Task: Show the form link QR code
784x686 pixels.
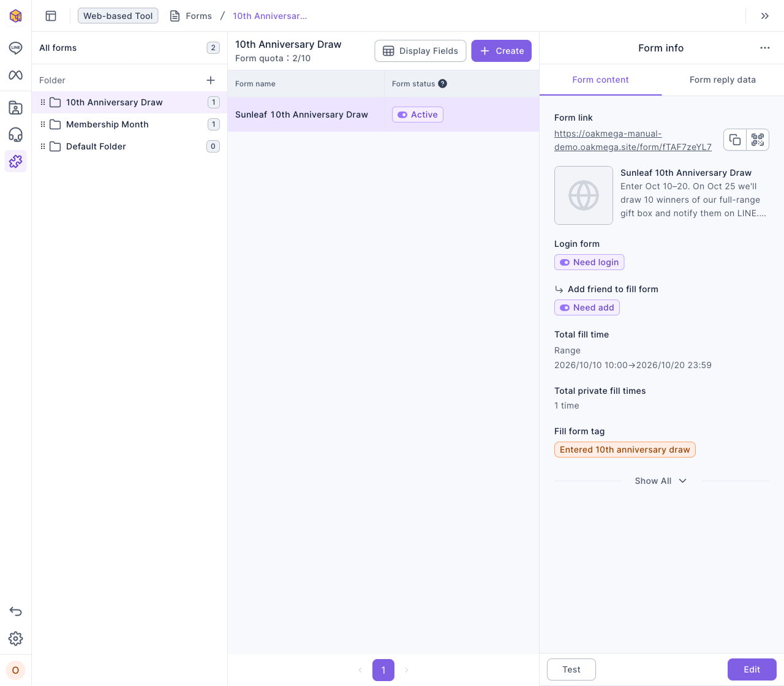Action: pos(758,140)
